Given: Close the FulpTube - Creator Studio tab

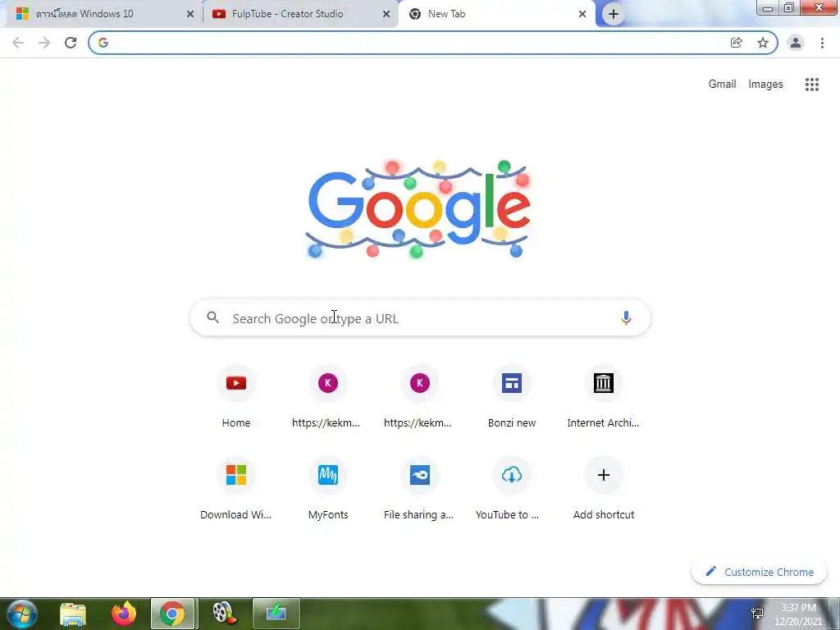Looking at the screenshot, I should click(x=386, y=14).
